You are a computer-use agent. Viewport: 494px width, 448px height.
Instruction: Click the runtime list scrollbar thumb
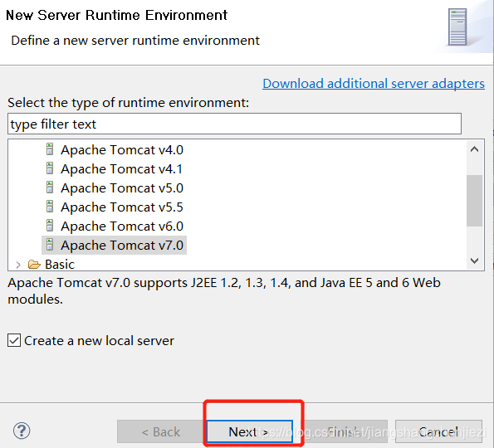[x=474, y=201]
